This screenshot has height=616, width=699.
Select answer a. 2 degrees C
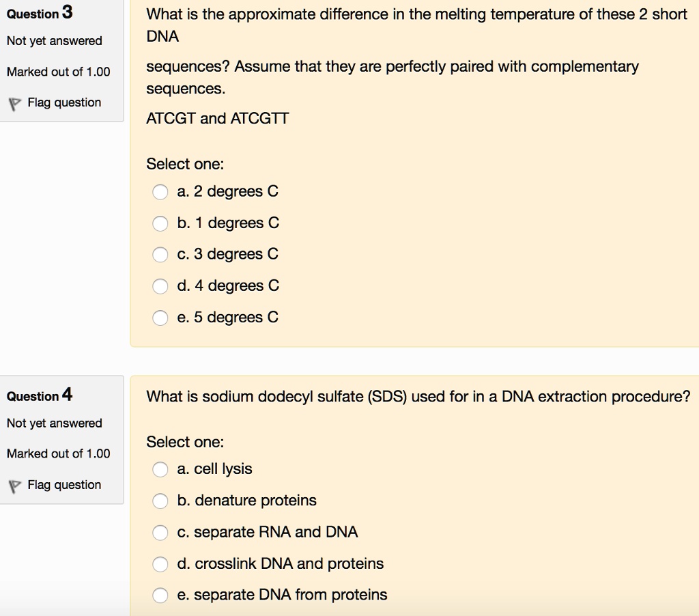[160, 192]
